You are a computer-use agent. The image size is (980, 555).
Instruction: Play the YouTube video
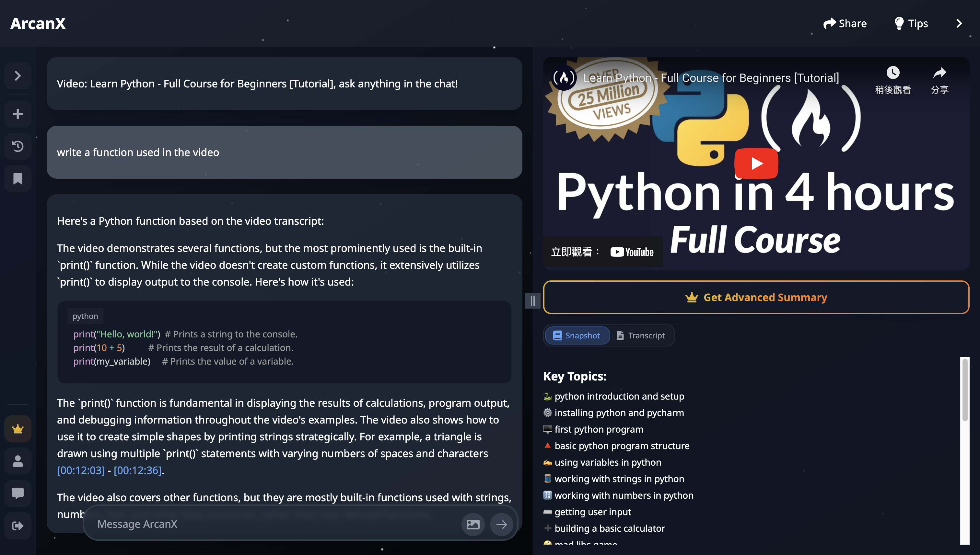click(x=756, y=164)
